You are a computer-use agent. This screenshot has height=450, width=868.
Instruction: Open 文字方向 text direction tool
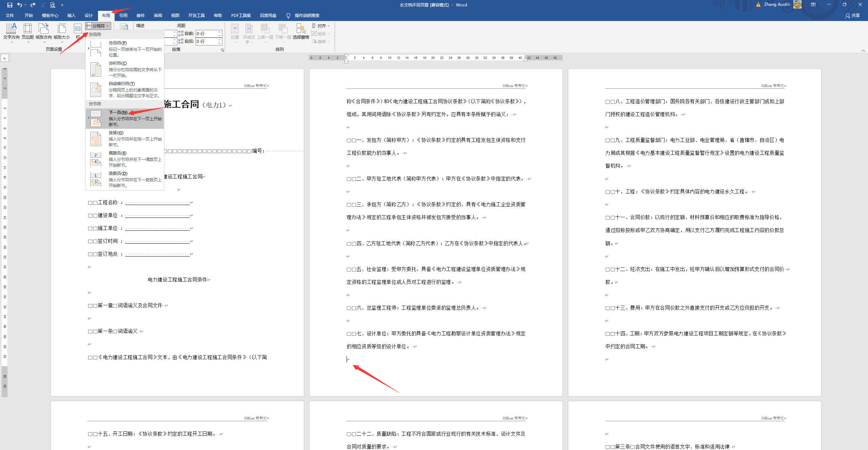pos(12,33)
